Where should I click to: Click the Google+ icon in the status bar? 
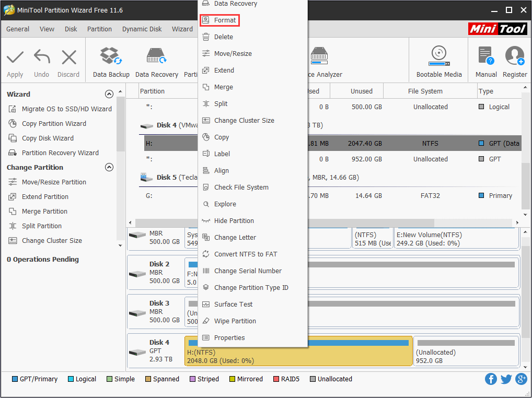(x=521, y=379)
